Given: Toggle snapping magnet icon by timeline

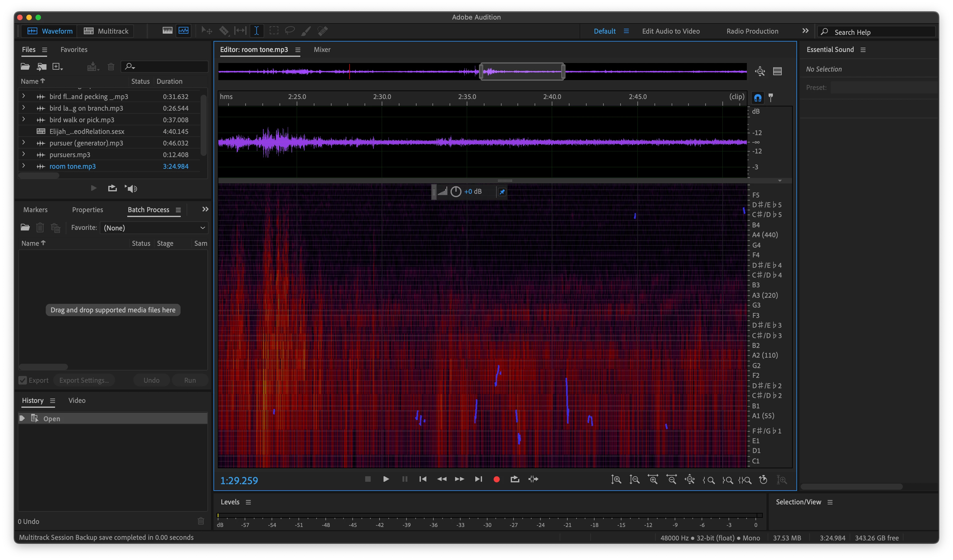Looking at the screenshot, I should tap(758, 98).
